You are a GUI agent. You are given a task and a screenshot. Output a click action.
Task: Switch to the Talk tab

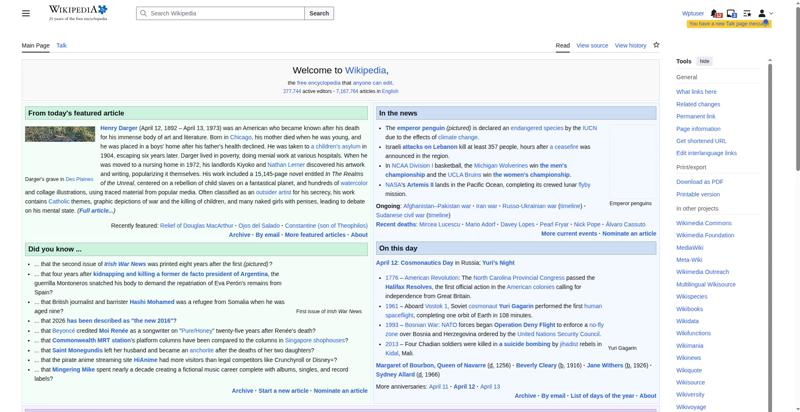[x=61, y=45]
